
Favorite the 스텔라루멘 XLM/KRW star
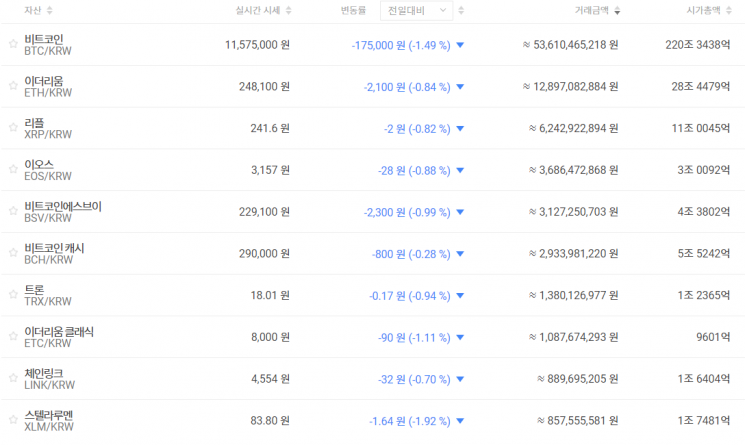[13, 420]
